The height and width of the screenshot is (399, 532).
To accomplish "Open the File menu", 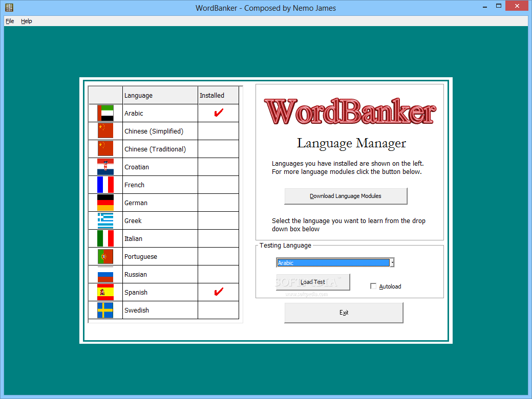I will point(10,21).
